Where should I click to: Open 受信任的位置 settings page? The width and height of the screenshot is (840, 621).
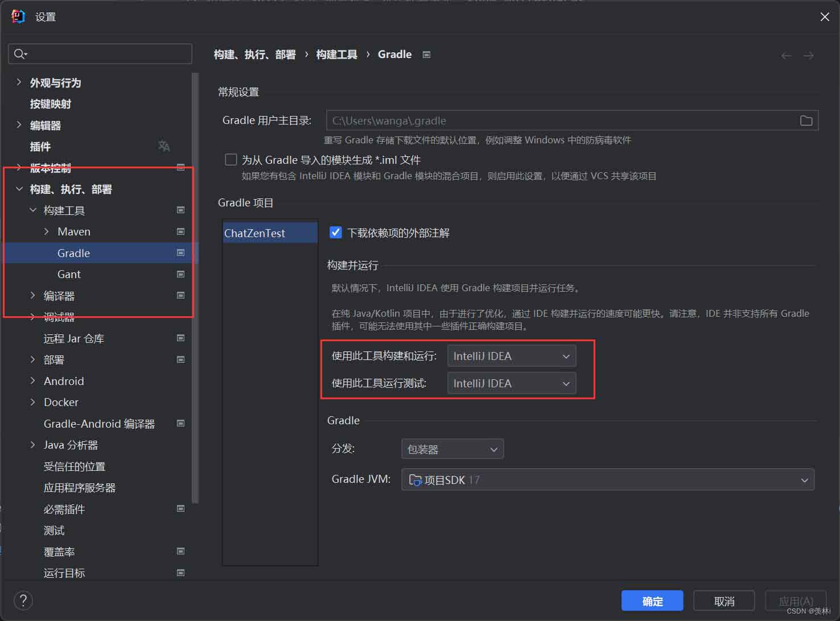click(x=75, y=466)
